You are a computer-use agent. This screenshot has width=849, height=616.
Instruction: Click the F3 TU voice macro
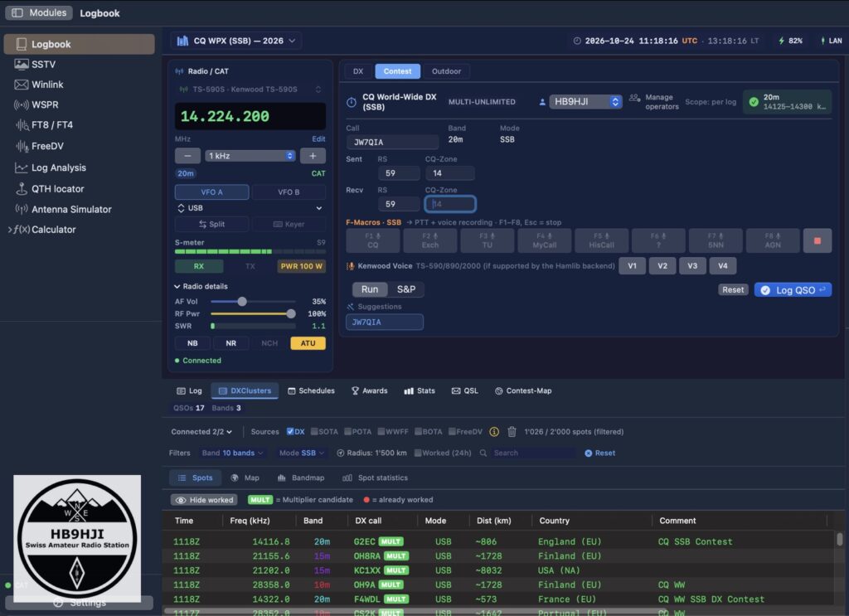(487, 240)
